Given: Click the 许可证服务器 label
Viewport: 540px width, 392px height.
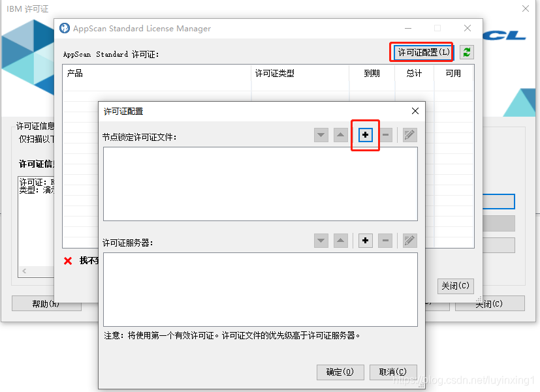Looking at the screenshot, I should (128, 243).
